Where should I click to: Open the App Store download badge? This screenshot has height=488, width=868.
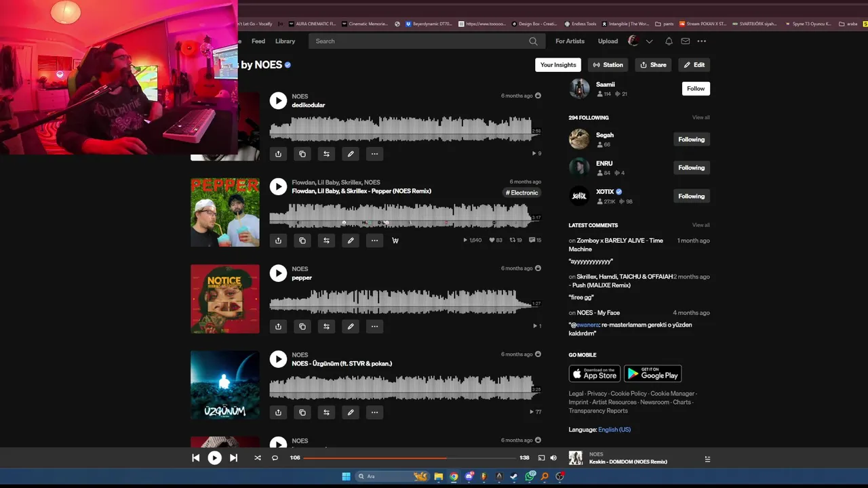click(x=595, y=374)
